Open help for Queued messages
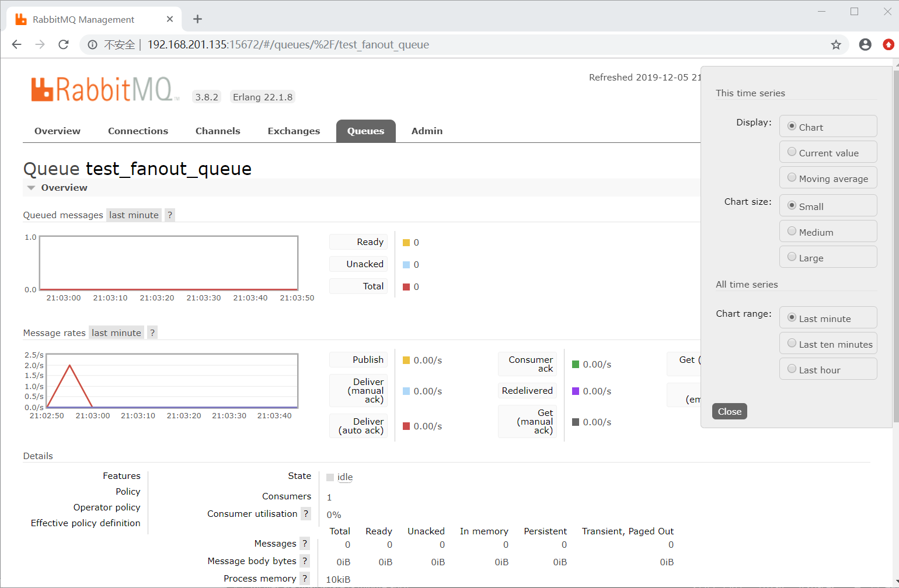Image resolution: width=899 pixels, height=588 pixels. pos(170,215)
